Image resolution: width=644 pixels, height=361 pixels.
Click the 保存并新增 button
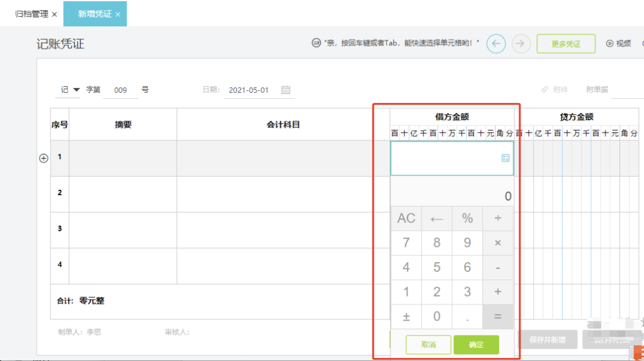548,340
